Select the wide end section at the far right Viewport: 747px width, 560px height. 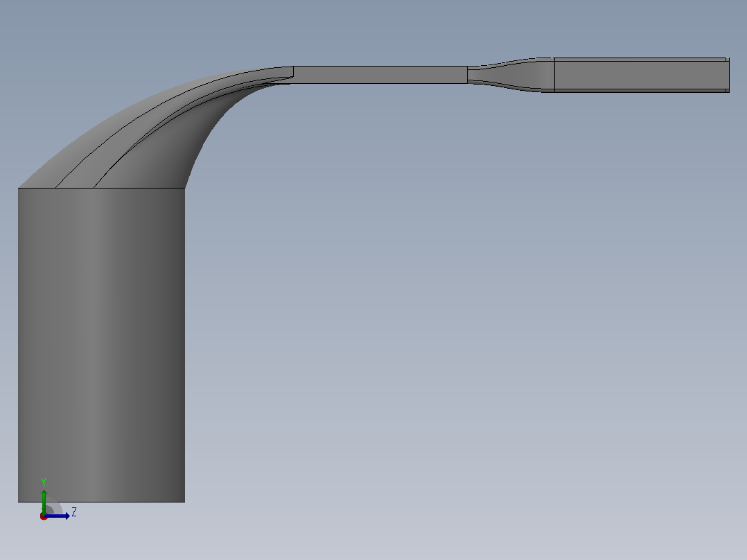[x=642, y=75]
